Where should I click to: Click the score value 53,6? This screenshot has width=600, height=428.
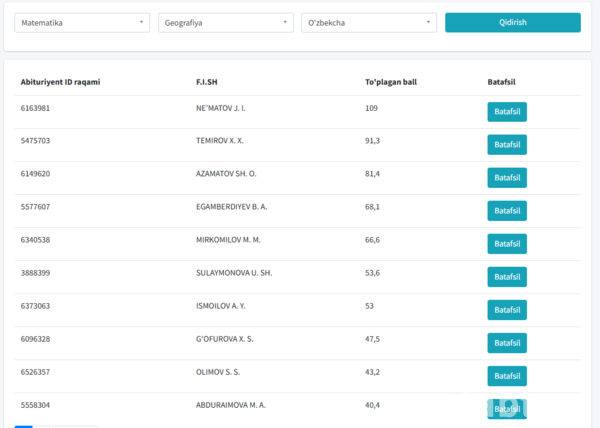point(372,273)
